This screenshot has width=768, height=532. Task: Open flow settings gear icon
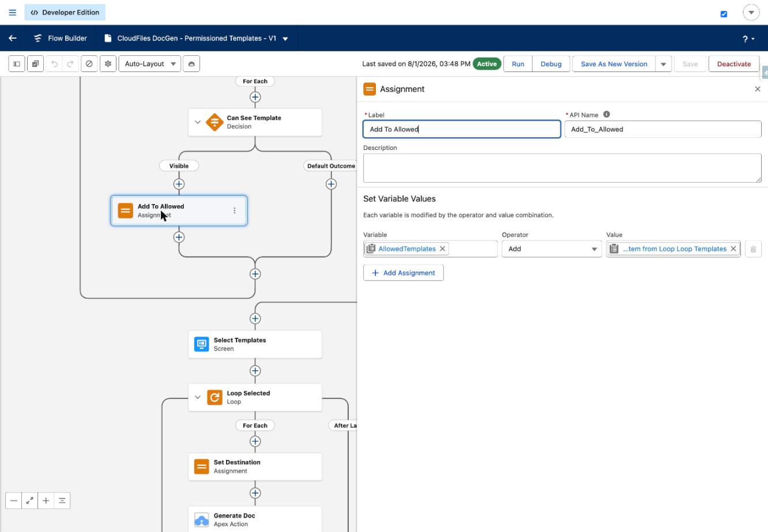pos(108,64)
